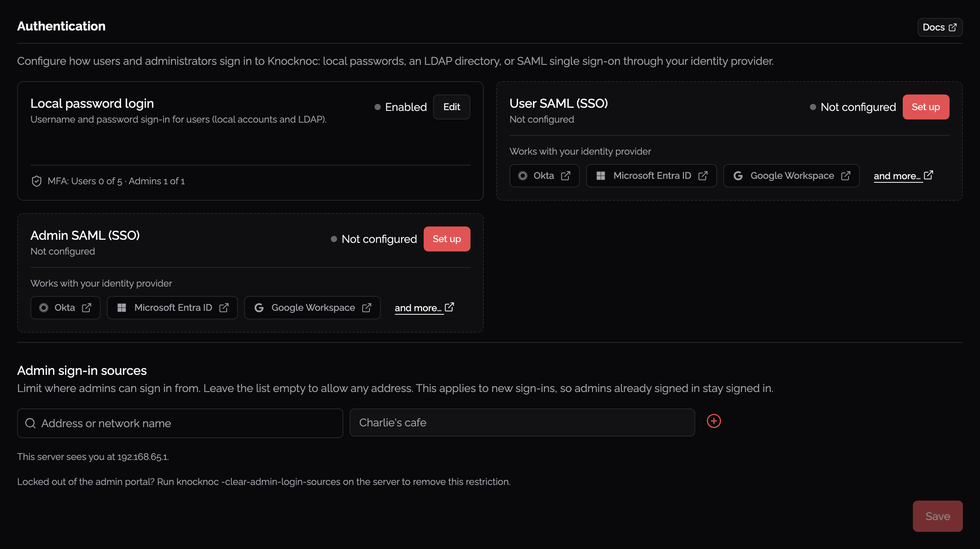Click the Admin sign-in sources heading
The width and height of the screenshot is (980, 549).
click(82, 371)
